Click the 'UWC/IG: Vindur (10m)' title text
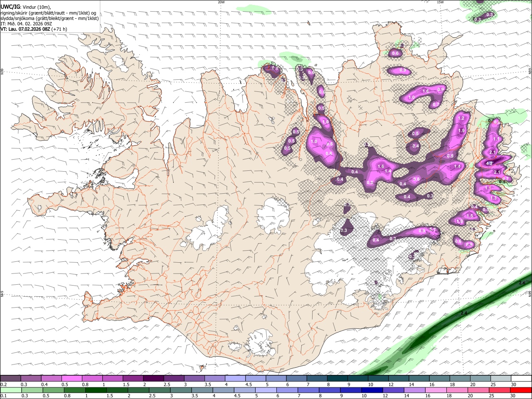The width and height of the screenshot is (532, 399). tap(26, 7)
